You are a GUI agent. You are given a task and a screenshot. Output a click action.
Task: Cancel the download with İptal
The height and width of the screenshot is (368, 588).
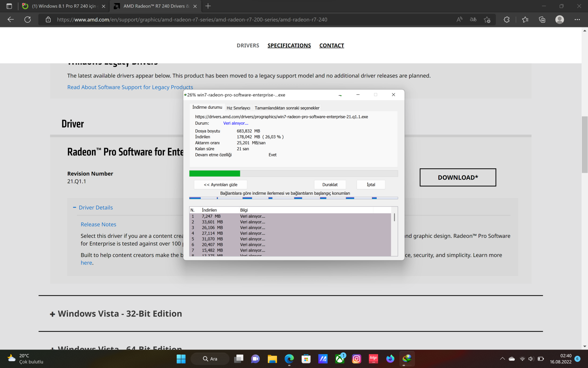(x=371, y=185)
